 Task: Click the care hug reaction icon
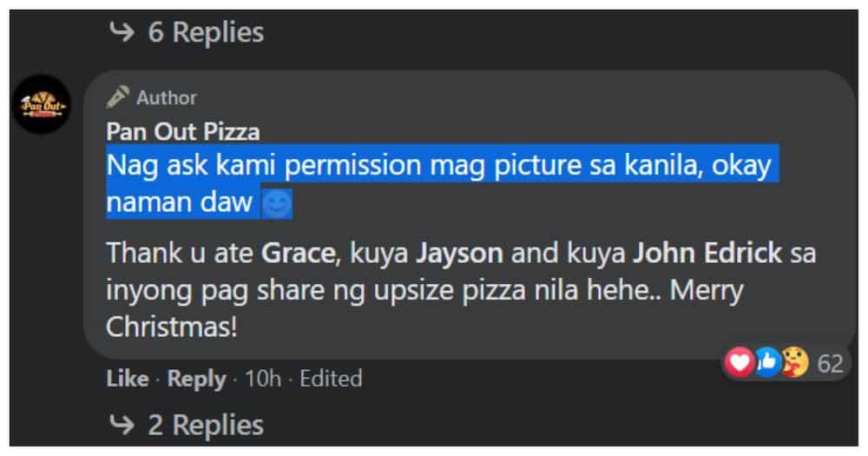[795, 362]
